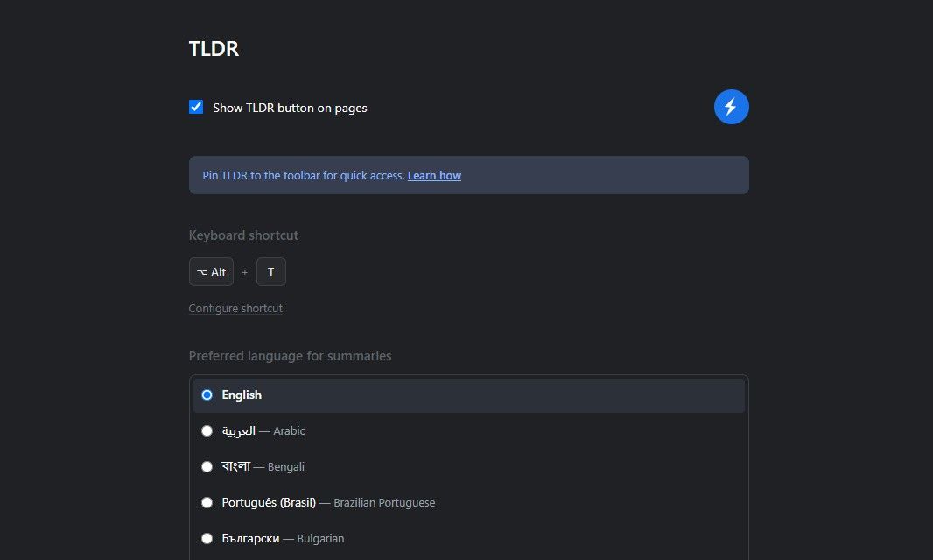
Task: Select the Arabic radio button
Action: [207, 431]
